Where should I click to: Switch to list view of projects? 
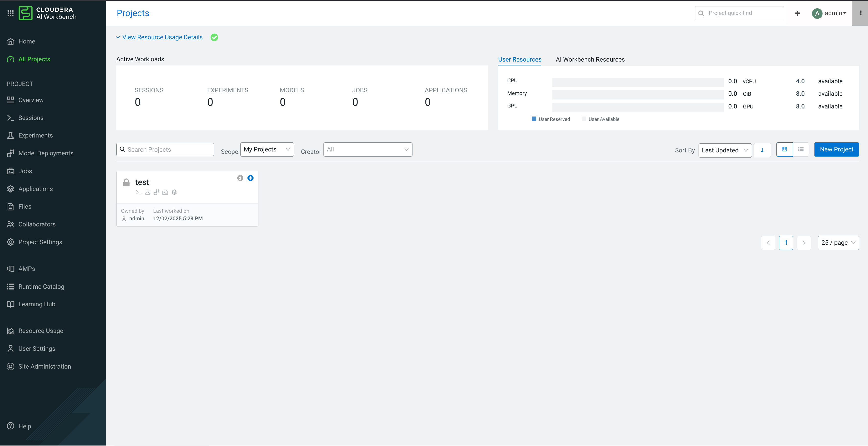coord(801,149)
